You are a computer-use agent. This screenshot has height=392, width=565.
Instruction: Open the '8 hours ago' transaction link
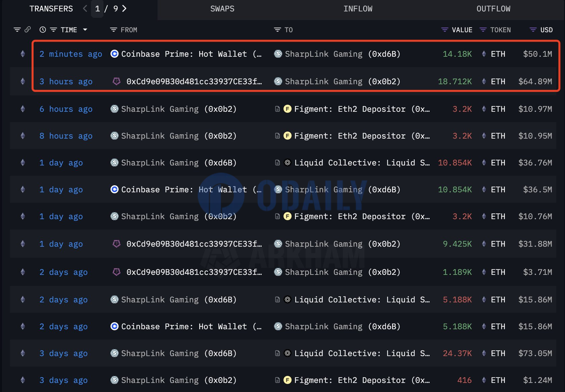point(66,136)
